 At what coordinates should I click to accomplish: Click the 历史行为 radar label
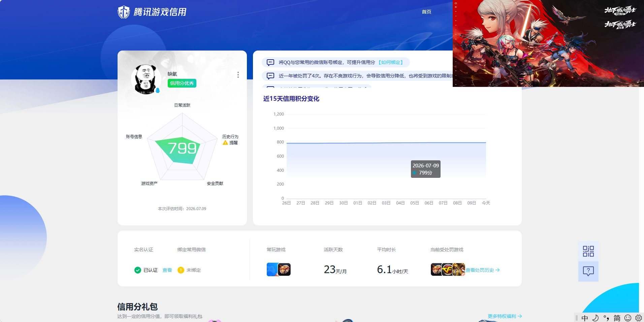pyautogui.click(x=230, y=136)
